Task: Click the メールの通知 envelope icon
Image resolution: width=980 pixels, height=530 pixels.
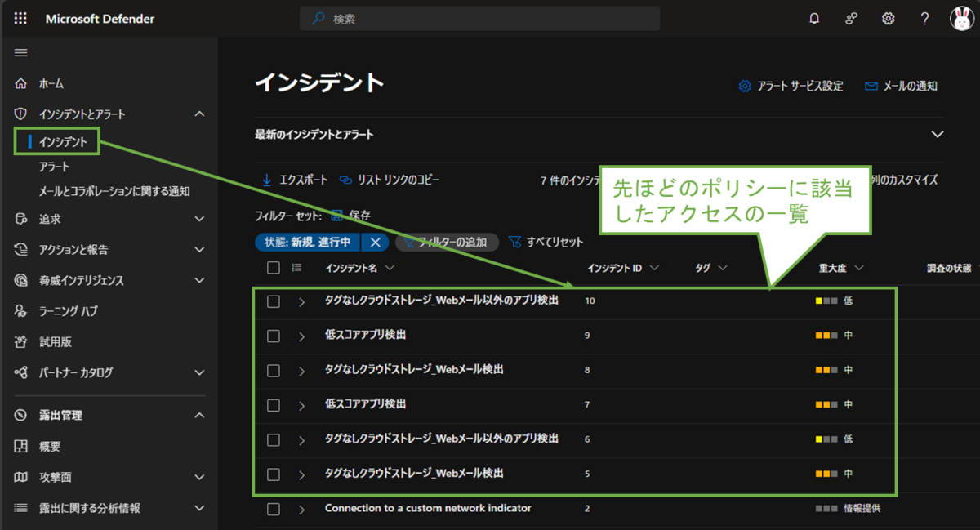Action: tap(871, 86)
